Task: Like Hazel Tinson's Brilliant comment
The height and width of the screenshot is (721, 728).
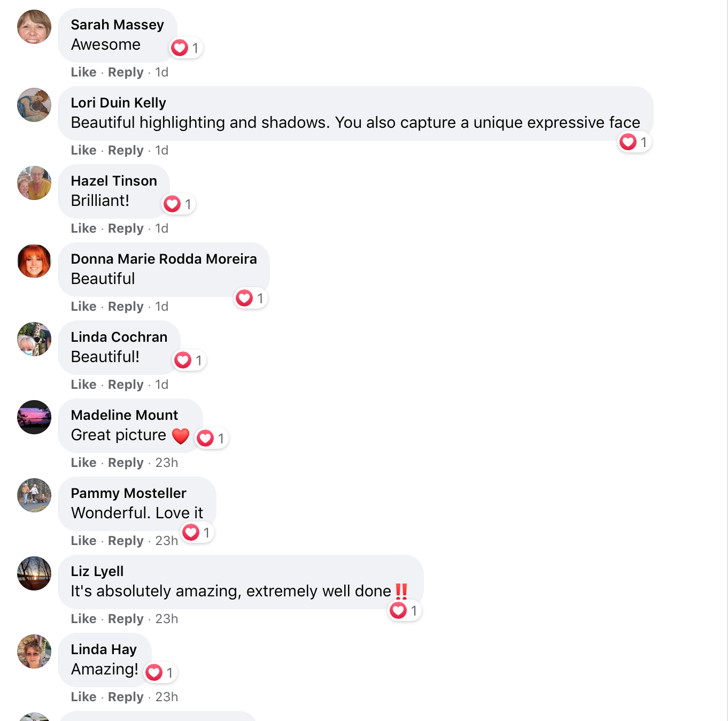Action: pos(83,228)
